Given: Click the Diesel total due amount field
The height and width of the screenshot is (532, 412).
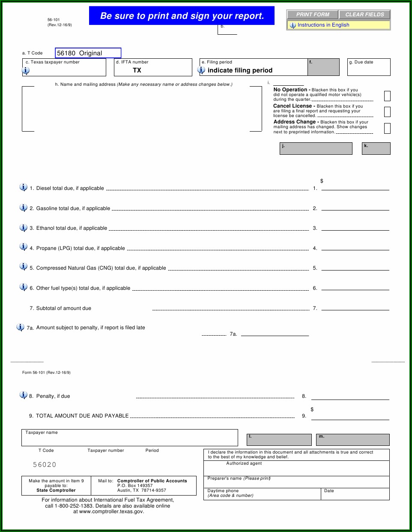Looking at the screenshot, I should point(355,186).
